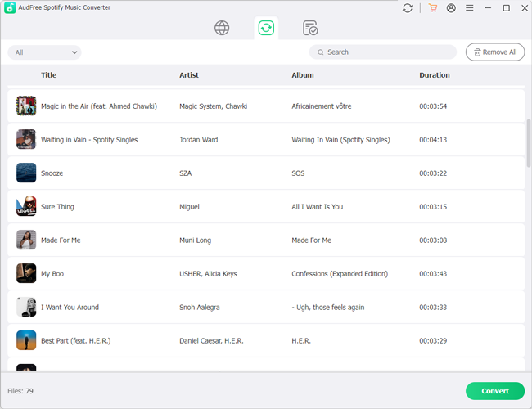
Task: Sort by the Artist column header
Action: click(x=189, y=75)
